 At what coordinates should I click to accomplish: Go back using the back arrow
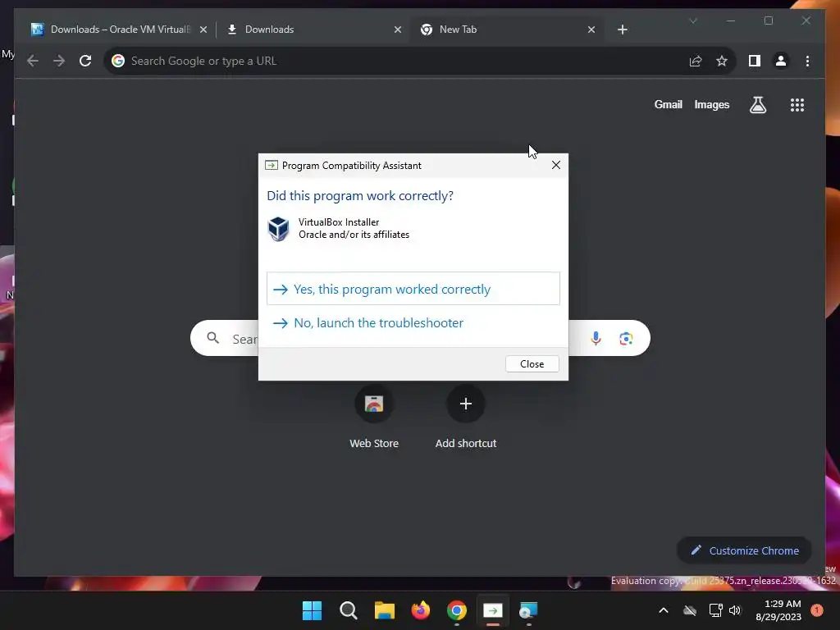[x=33, y=61]
